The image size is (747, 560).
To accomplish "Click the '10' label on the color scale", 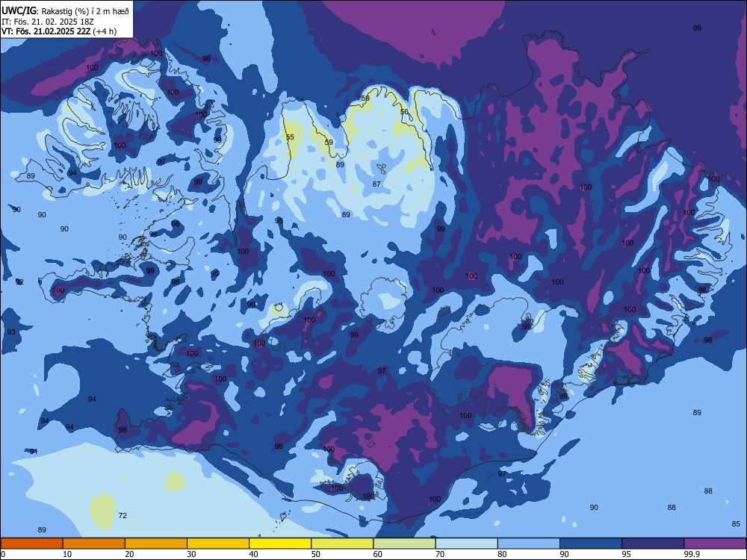I will (67, 554).
